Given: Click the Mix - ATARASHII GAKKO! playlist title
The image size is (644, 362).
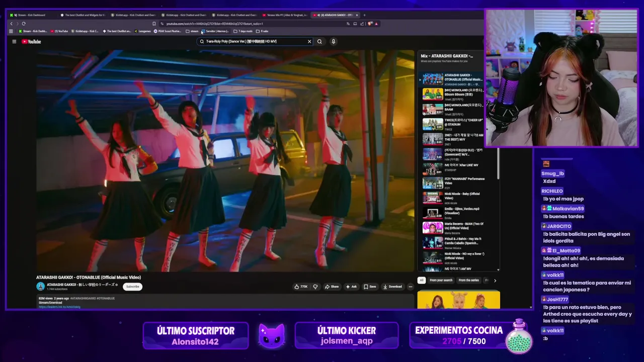Looking at the screenshot, I should point(447,56).
